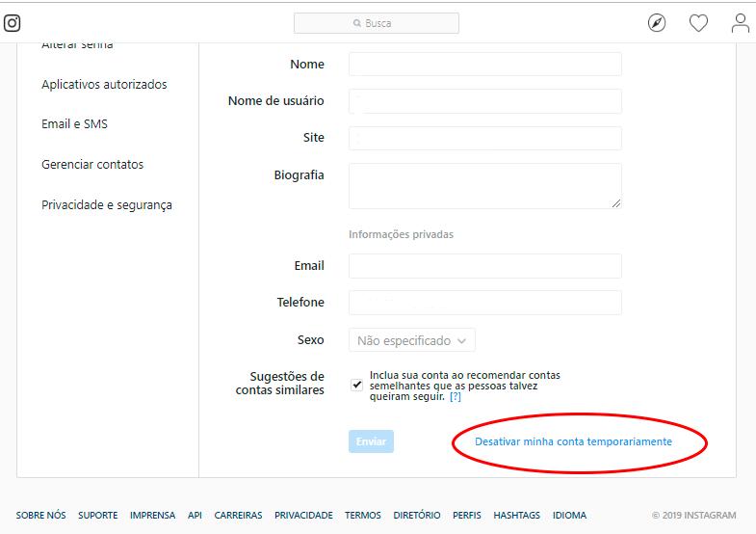Click into the Nome input field
The width and height of the screenshot is (756, 534).
pyautogui.click(x=484, y=65)
